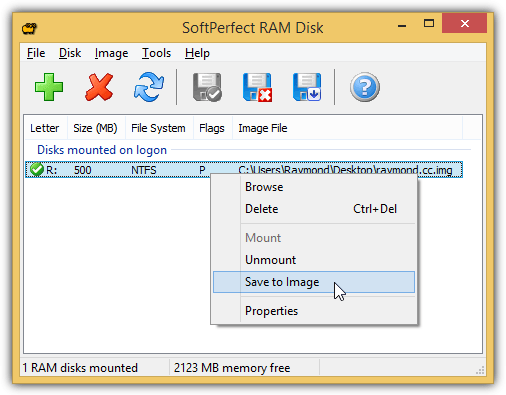The width and height of the screenshot is (506, 395).
Task: Sort by the Image File column header
Action: click(347, 128)
